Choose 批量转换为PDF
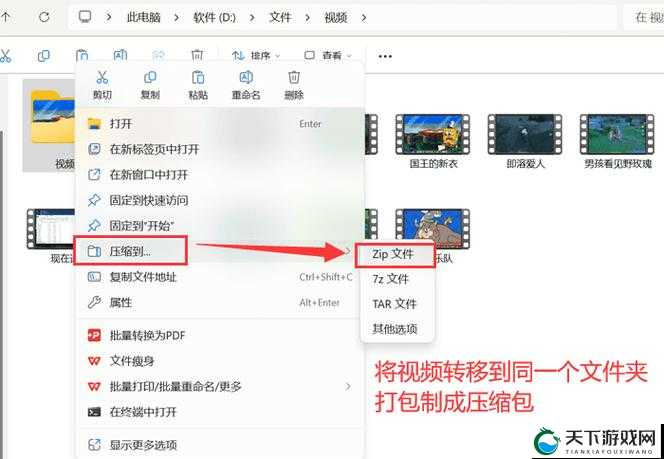664x459 pixels. click(219, 335)
